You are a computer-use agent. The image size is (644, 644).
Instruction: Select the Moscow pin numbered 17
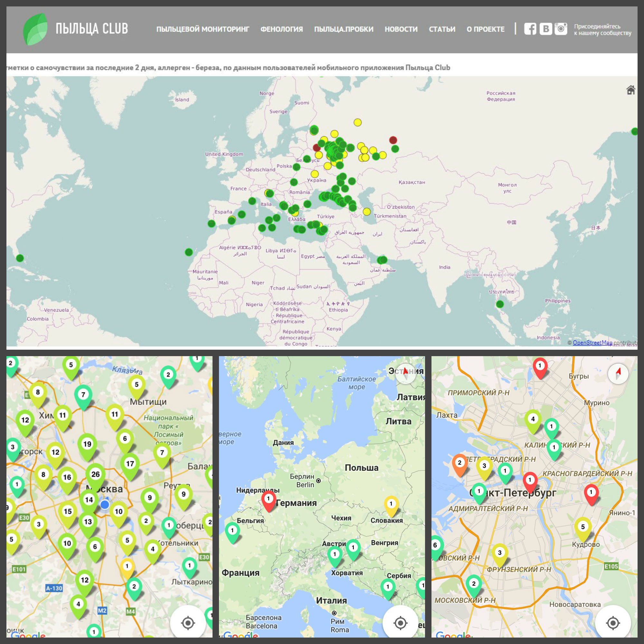coord(130,465)
